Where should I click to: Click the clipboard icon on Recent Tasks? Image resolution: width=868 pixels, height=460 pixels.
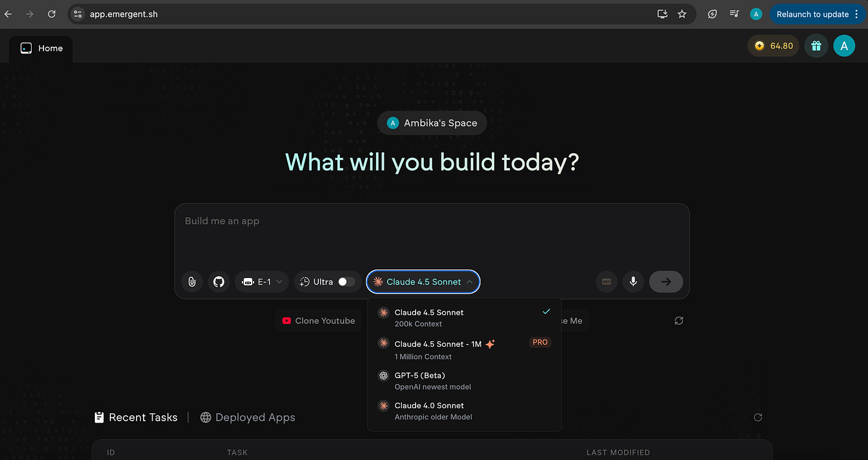[x=100, y=418]
